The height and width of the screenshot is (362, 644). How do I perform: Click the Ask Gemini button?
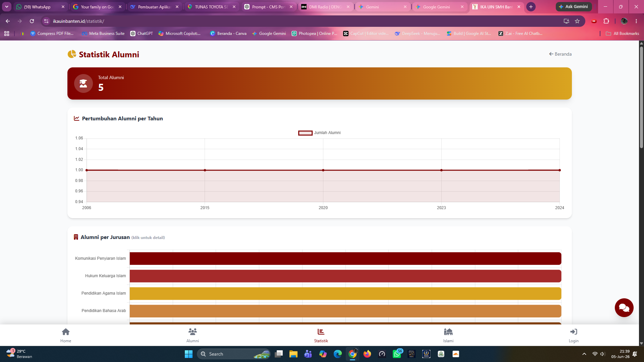pos(574,7)
